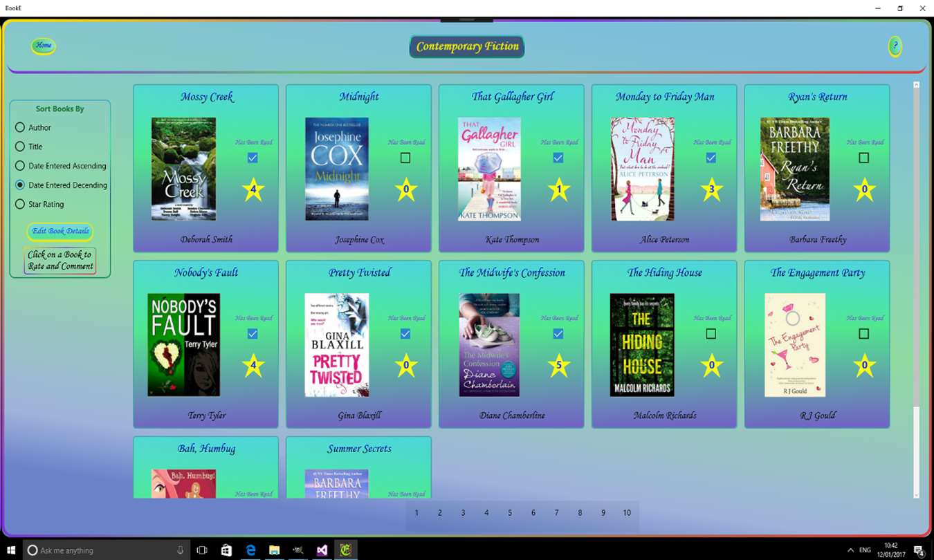Select Date Entered Ascending sort option
The image size is (934, 560).
[x=61, y=166]
